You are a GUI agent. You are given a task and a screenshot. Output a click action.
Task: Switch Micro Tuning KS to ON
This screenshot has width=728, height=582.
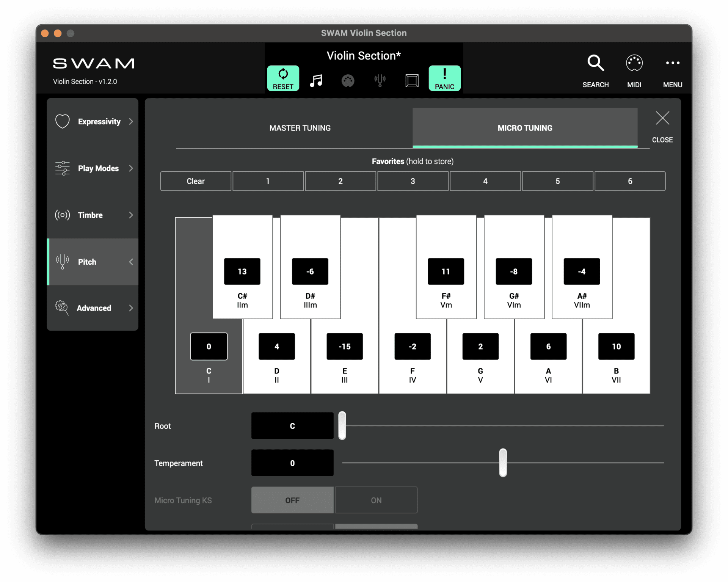pos(376,500)
